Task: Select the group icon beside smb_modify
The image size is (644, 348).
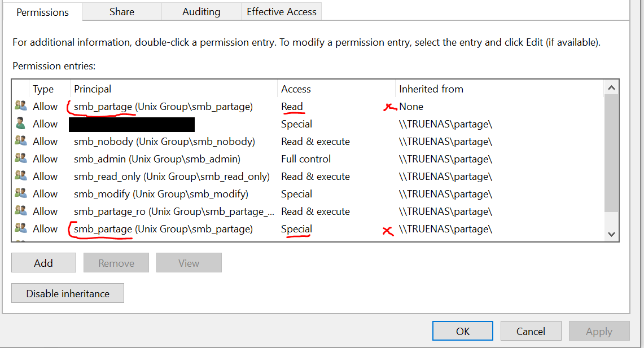Action: 21,193
